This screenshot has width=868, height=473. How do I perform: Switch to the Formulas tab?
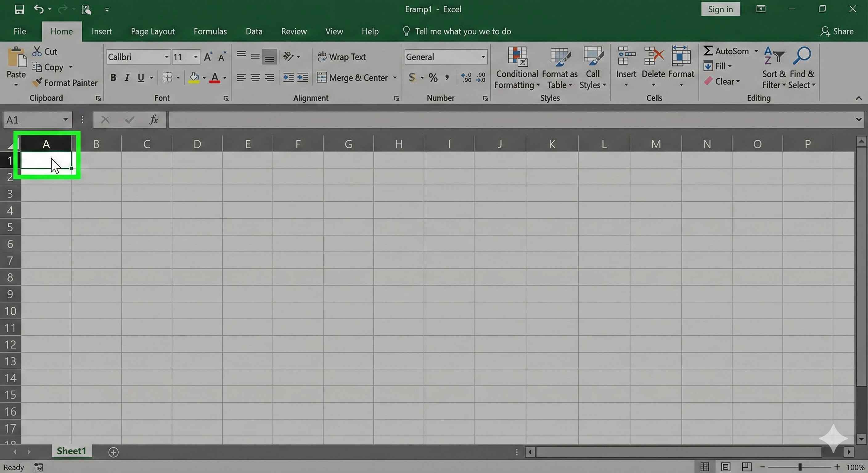click(210, 31)
